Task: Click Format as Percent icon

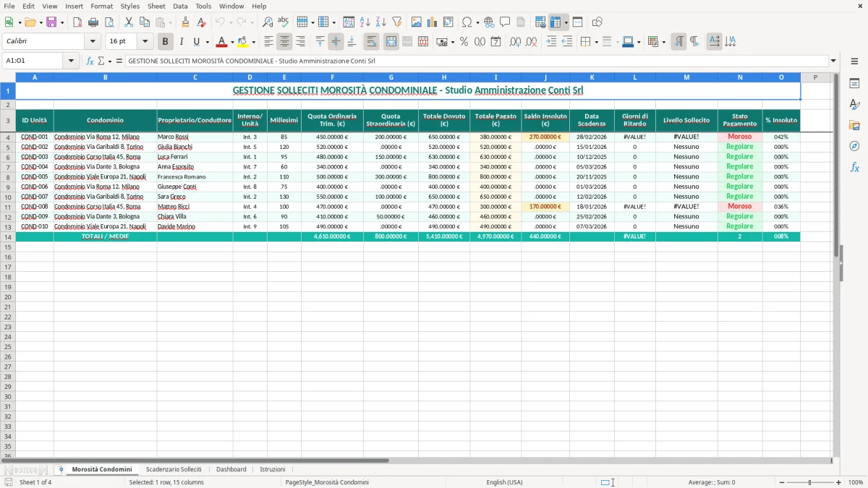Action: click(464, 42)
